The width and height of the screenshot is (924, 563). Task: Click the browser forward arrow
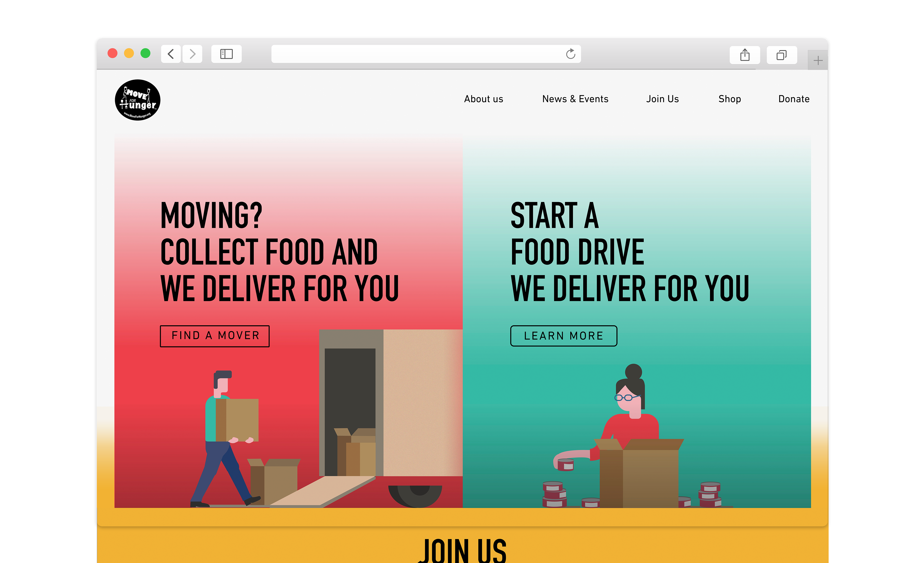point(192,54)
